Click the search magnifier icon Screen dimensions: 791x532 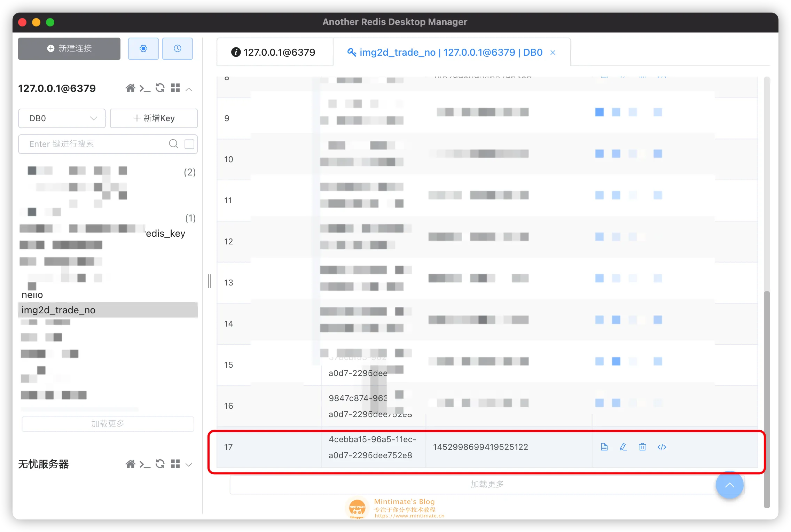point(173,144)
